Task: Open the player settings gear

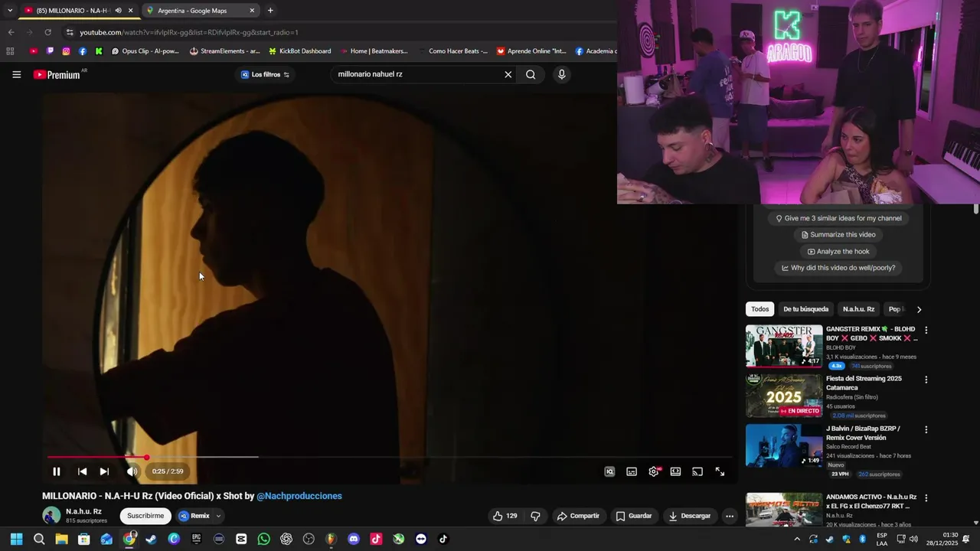Action: coord(654,471)
